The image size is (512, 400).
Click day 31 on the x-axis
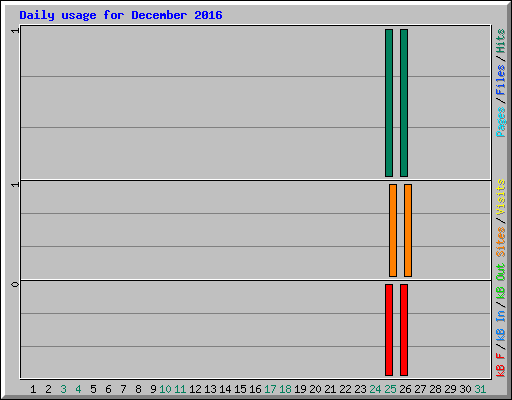pos(480,389)
